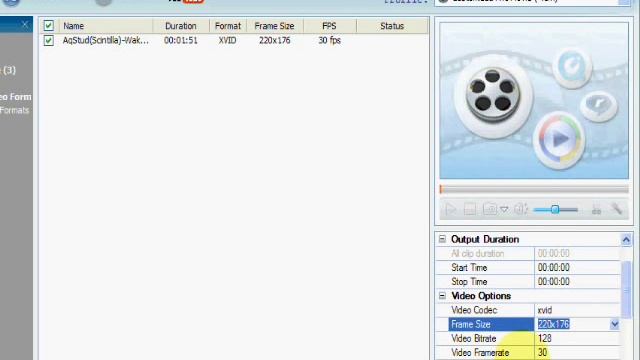
Task: Toggle the select-all checkbox in list header
Action: pyautogui.click(x=49, y=26)
